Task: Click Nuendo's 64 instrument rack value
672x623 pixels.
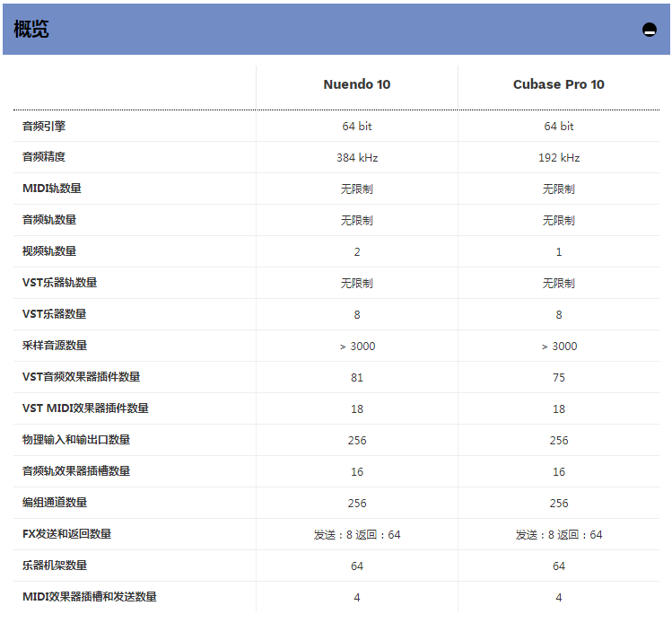Action: [357, 566]
